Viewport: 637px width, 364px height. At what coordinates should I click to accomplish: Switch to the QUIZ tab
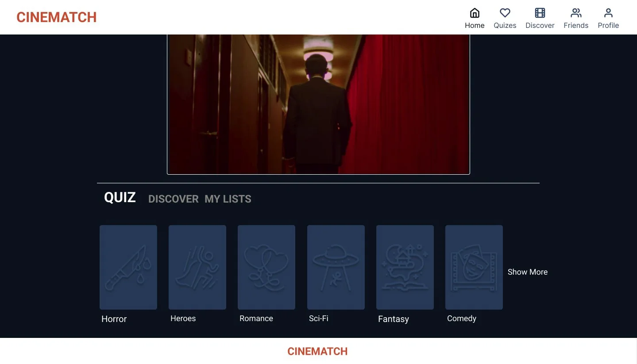tap(120, 197)
